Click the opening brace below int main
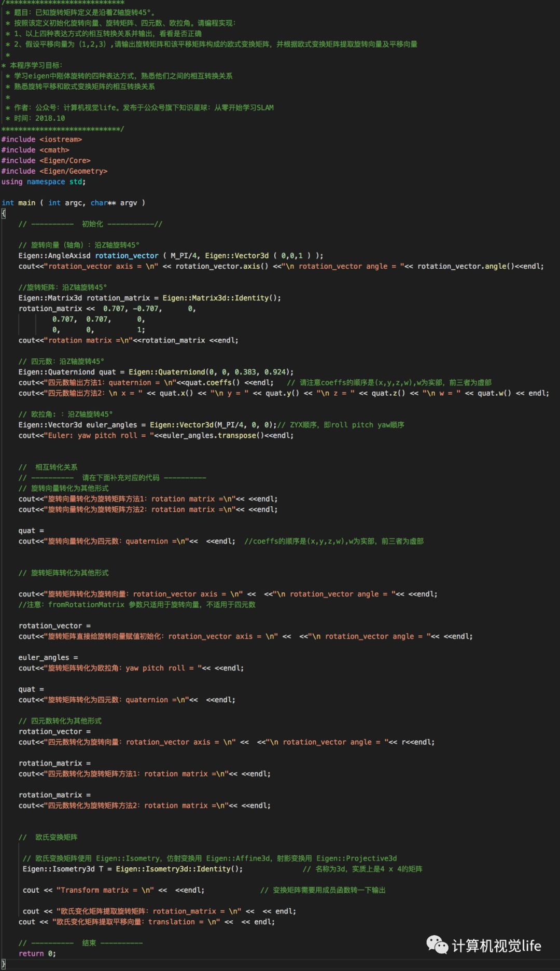560x971 pixels. (x=4, y=213)
